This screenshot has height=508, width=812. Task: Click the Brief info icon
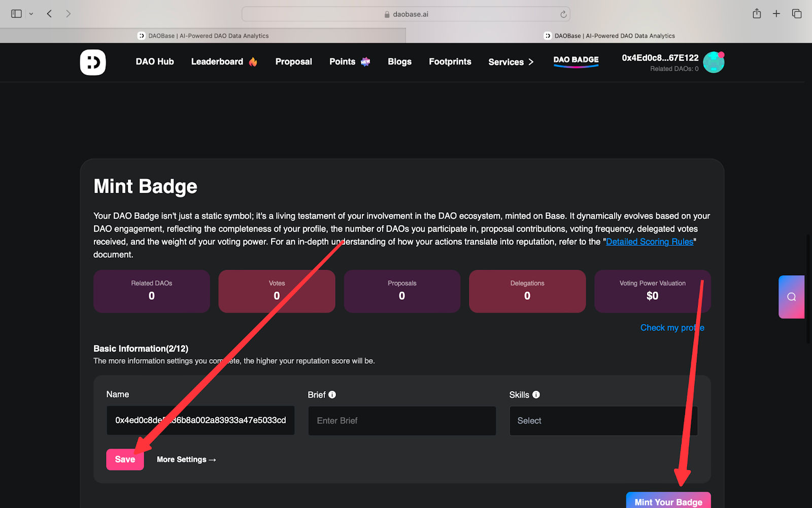(x=332, y=395)
